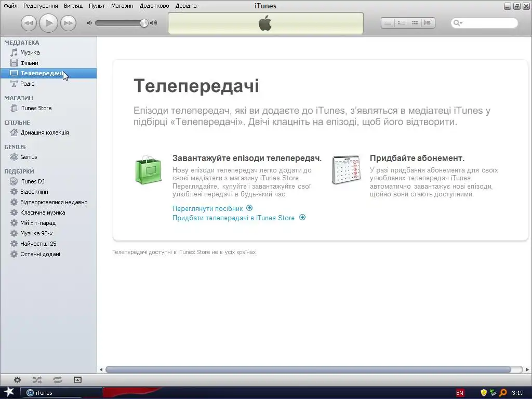Viewport: 532px width, 399px height.
Task: Click the Play button
Action: (48, 23)
